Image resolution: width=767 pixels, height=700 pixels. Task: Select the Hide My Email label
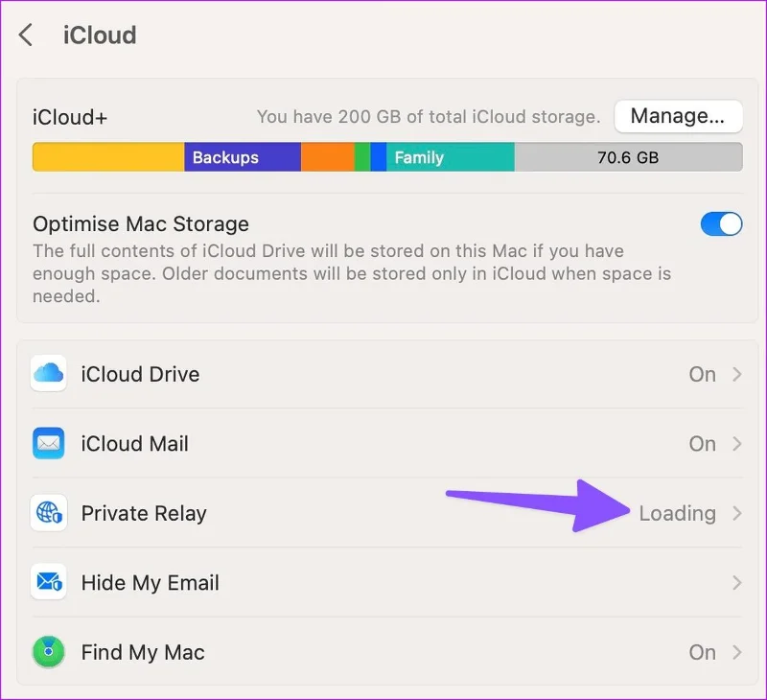pyautogui.click(x=151, y=583)
